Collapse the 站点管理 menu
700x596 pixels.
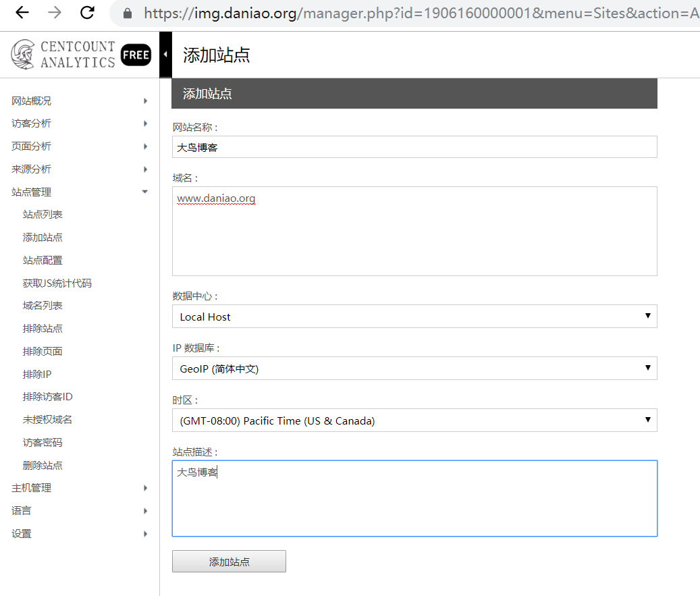pos(80,192)
